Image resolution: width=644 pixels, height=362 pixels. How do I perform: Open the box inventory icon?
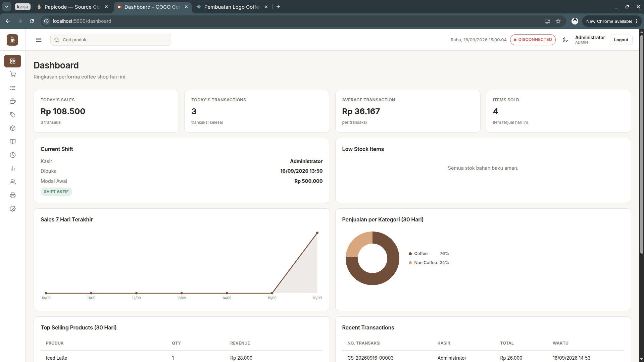(x=13, y=128)
